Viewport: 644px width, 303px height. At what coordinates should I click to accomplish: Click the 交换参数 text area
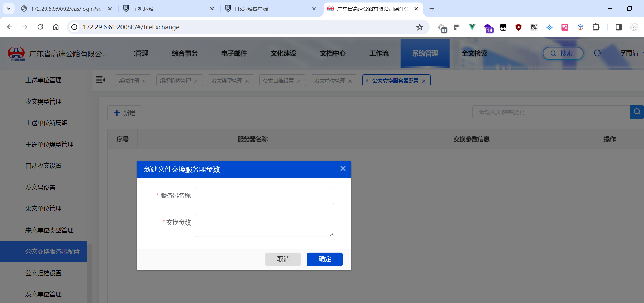click(x=265, y=225)
